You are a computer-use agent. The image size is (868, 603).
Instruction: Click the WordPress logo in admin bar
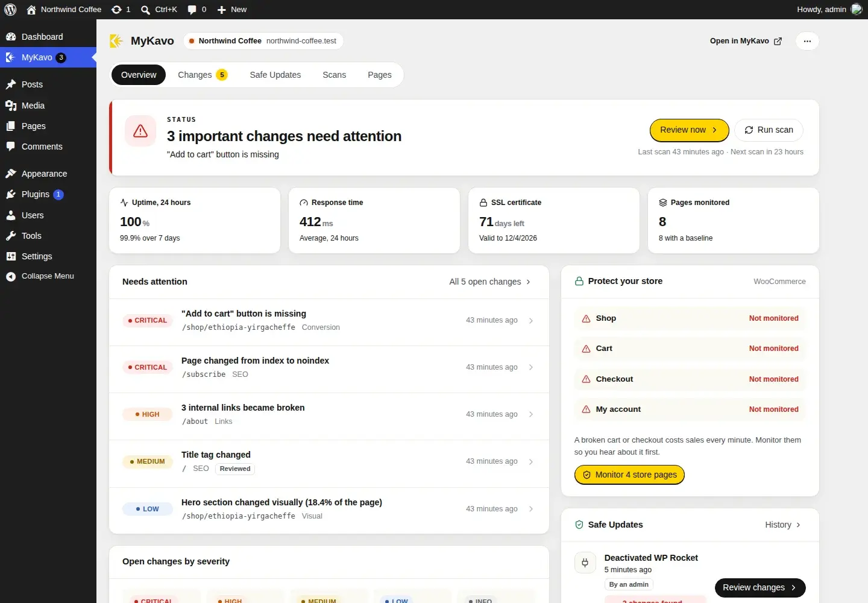pyautogui.click(x=10, y=10)
